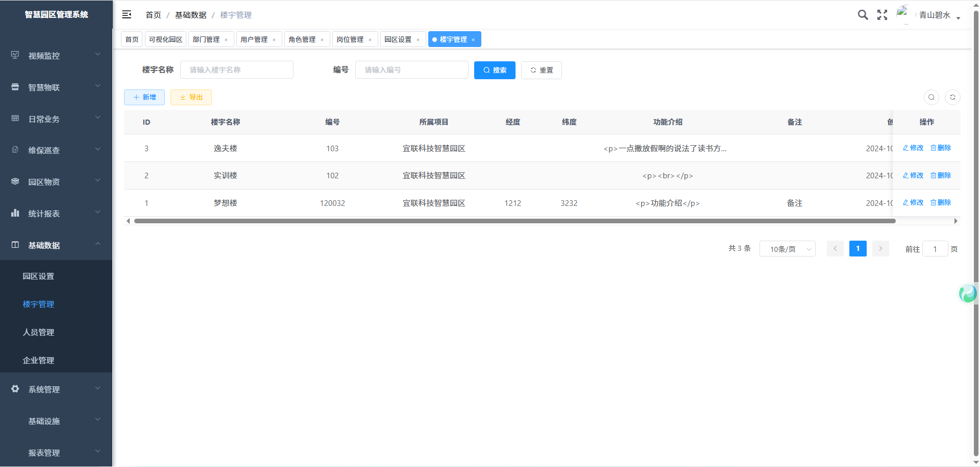Viewport: 980px width, 467px height.
Task: Click 修改 for 逸夫楼 row
Action: point(913,148)
